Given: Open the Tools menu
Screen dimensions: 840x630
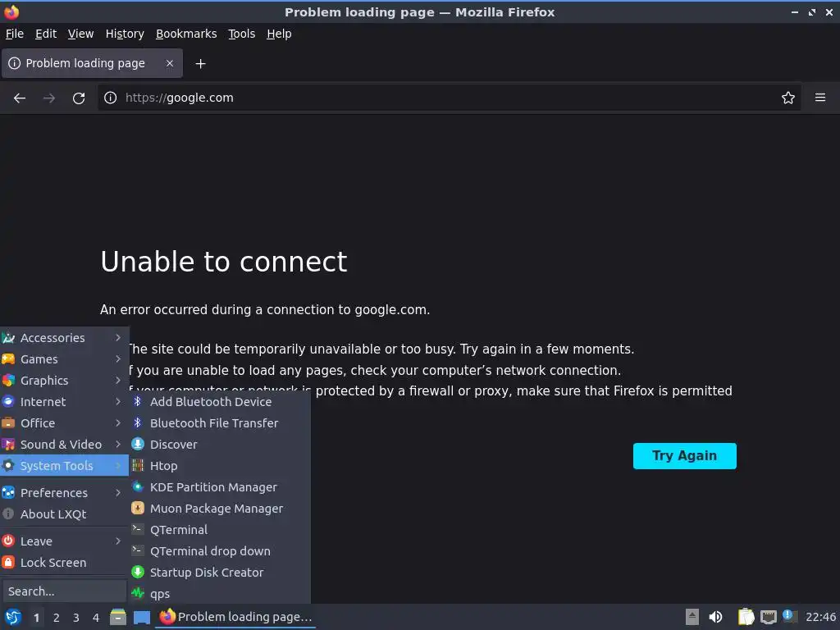Looking at the screenshot, I should (x=242, y=34).
